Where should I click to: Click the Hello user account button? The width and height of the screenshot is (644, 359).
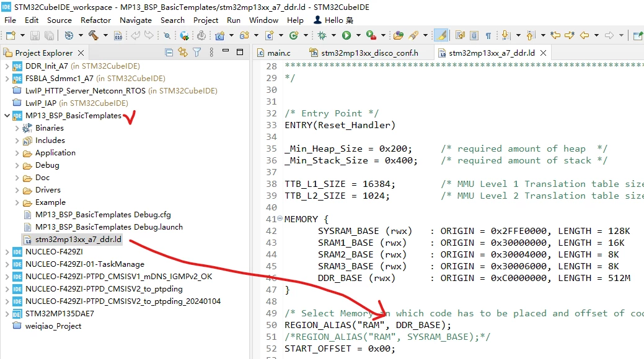[333, 20]
